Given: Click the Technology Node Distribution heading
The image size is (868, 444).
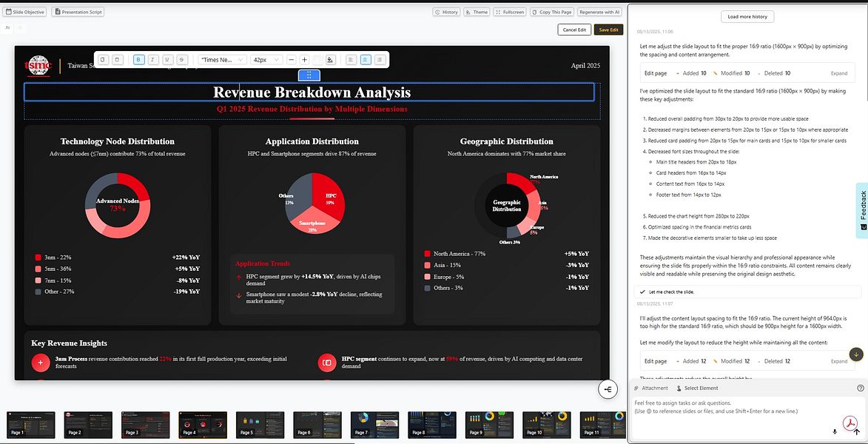Looking at the screenshot, I should [118, 141].
